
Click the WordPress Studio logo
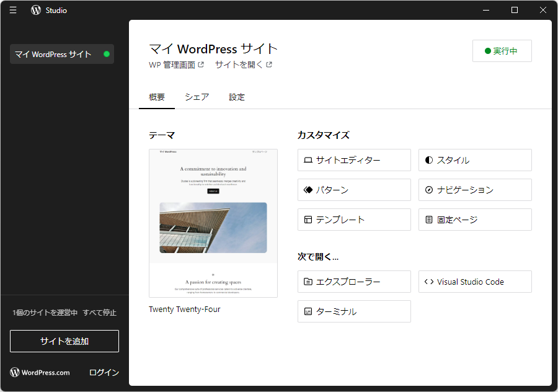coord(35,10)
